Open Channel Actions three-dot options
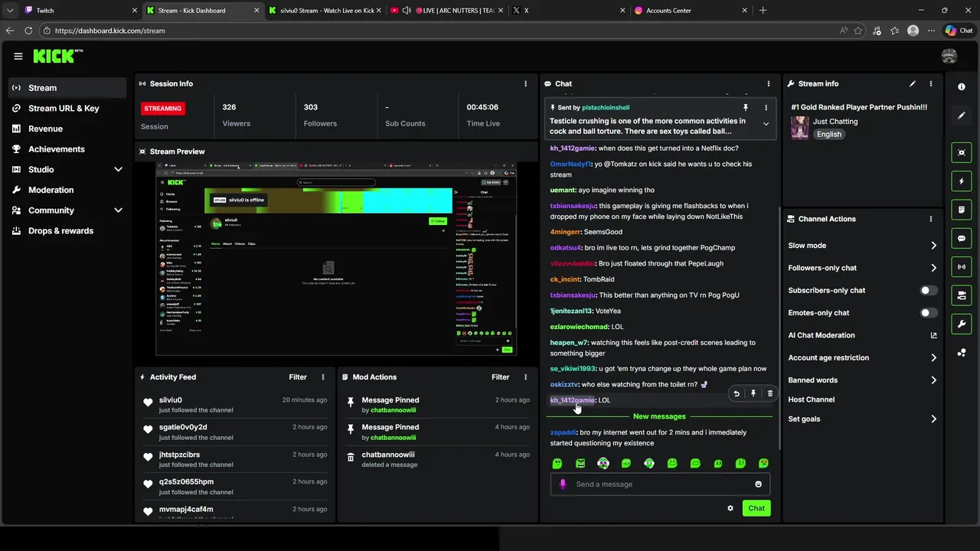980x551 pixels. point(931,219)
